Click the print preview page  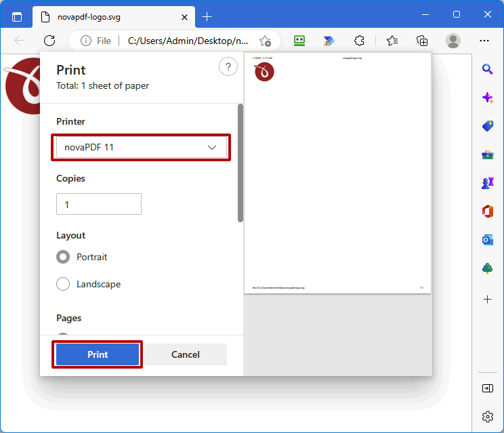337,173
